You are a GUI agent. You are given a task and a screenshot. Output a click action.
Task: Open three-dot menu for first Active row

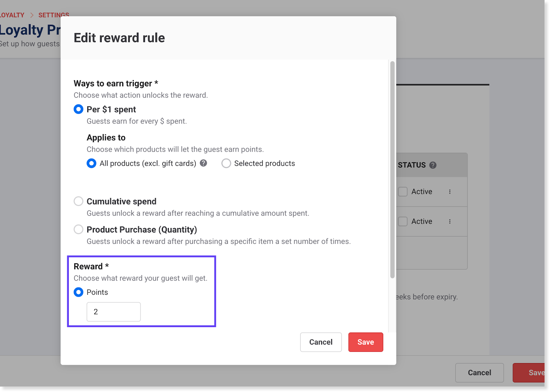coord(450,192)
